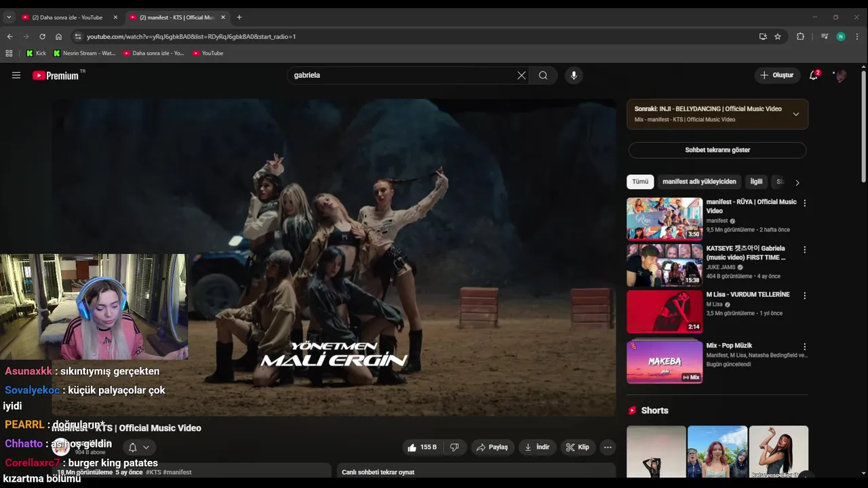Click the Klip button
868x488 pixels.
[x=578, y=447]
